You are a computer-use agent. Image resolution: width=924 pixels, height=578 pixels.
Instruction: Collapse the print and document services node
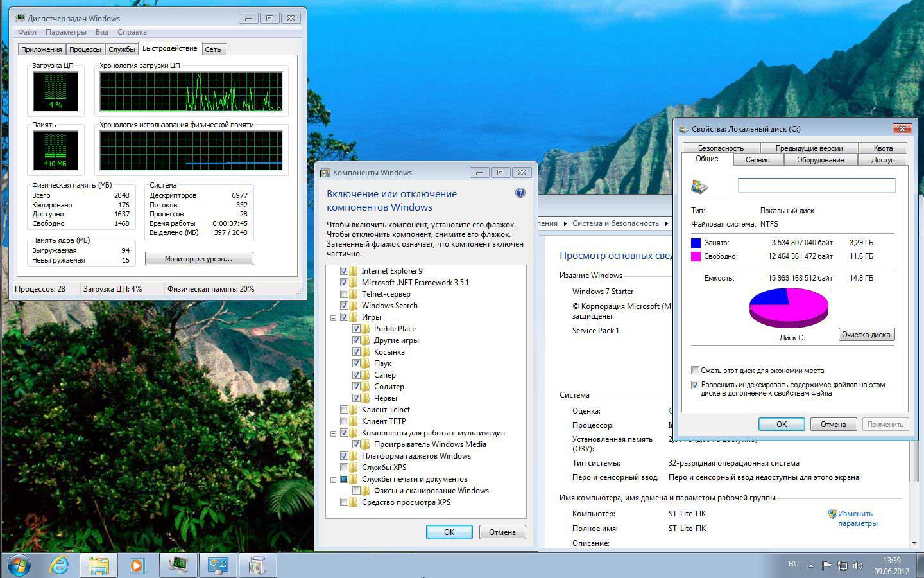333,480
